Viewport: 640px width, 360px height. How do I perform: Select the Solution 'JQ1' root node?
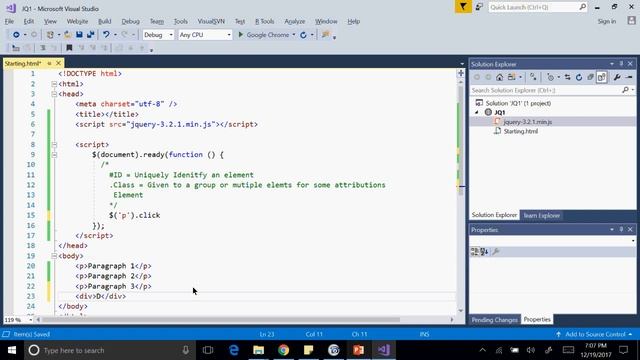[518, 103]
